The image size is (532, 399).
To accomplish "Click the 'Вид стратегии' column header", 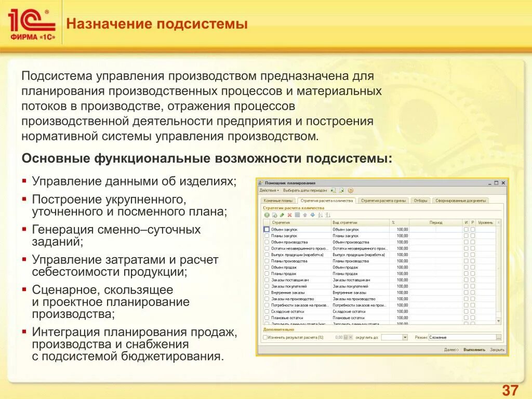I will pos(360,222).
